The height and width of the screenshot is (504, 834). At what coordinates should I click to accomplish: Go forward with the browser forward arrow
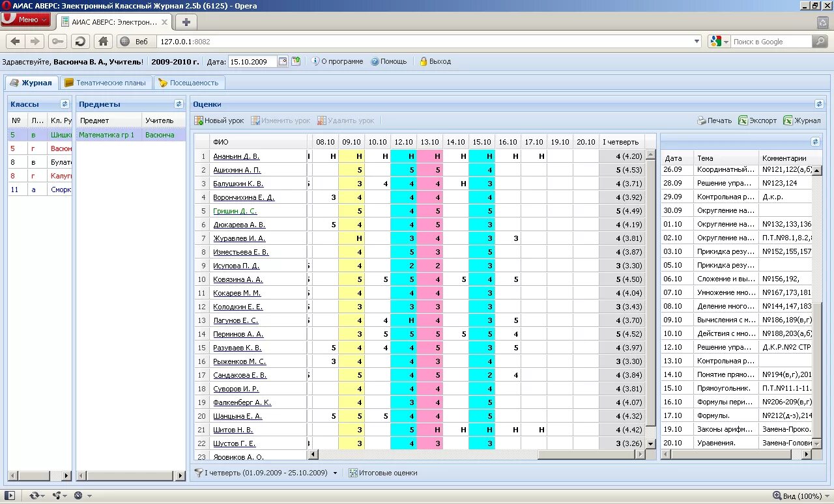pos(35,42)
